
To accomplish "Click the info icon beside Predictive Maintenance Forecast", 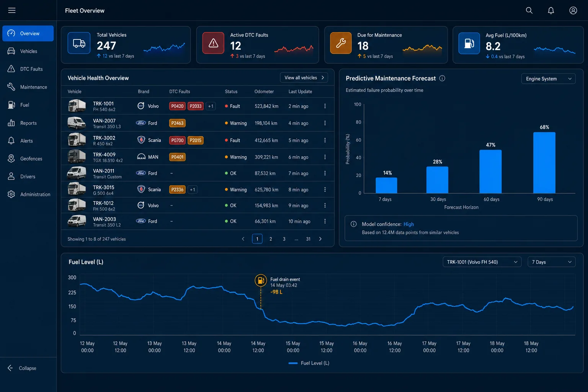I will click(442, 78).
